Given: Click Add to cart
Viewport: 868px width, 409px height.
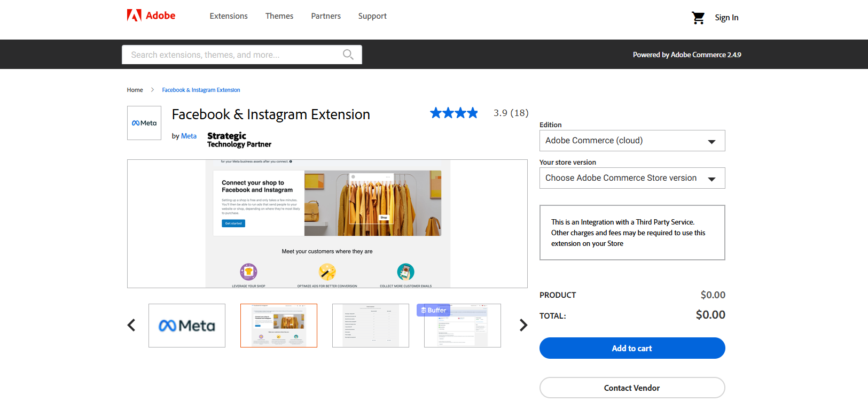Looking at the screenshot, I should [632, 348].
